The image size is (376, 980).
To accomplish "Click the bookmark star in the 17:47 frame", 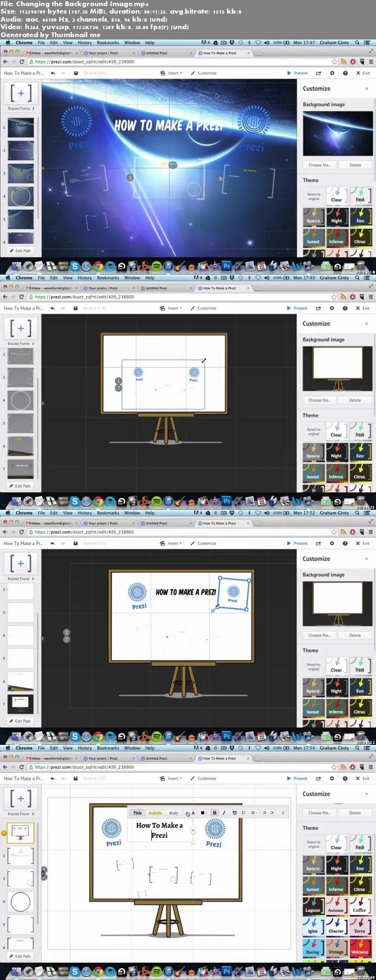I will (x=334, y=62).
